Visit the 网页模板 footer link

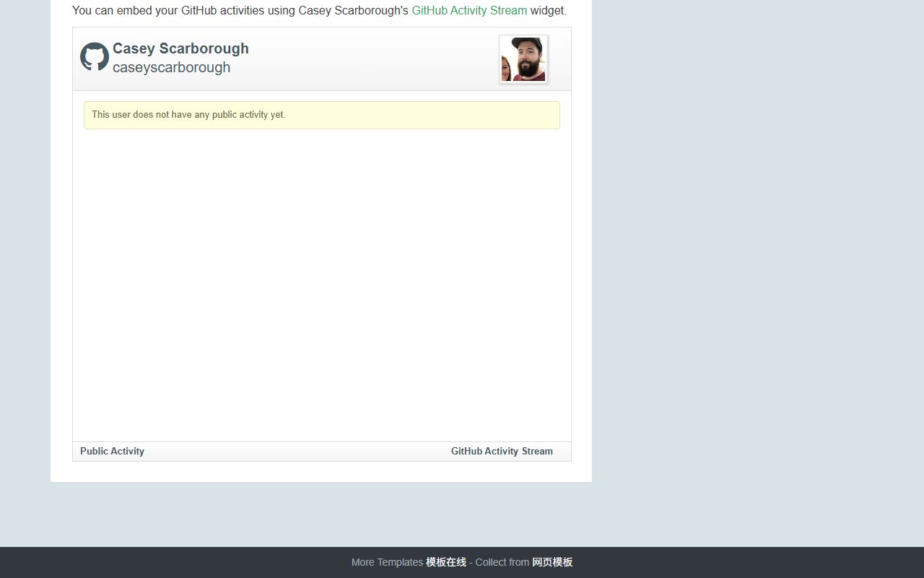tap(552, 562)
